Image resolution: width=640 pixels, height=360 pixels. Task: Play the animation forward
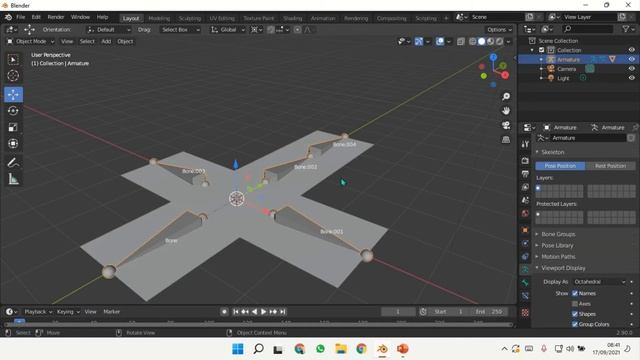click(x=264, y=311)
